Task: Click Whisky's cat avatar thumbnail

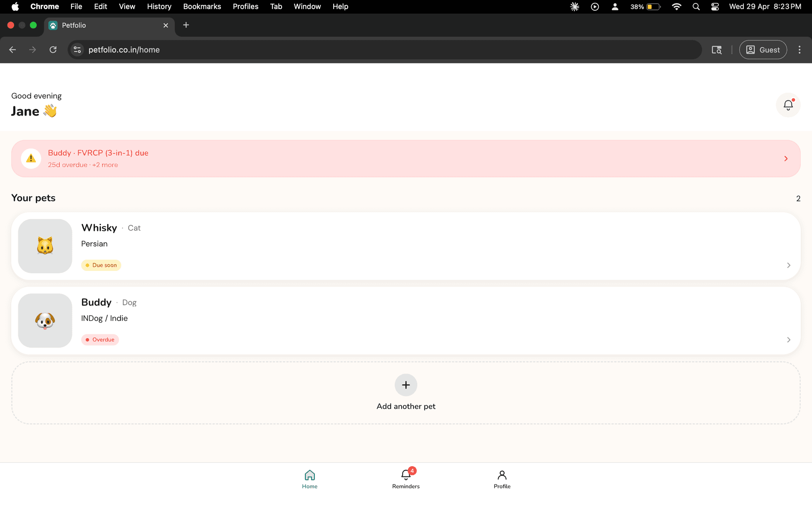Action: [45, 246]
